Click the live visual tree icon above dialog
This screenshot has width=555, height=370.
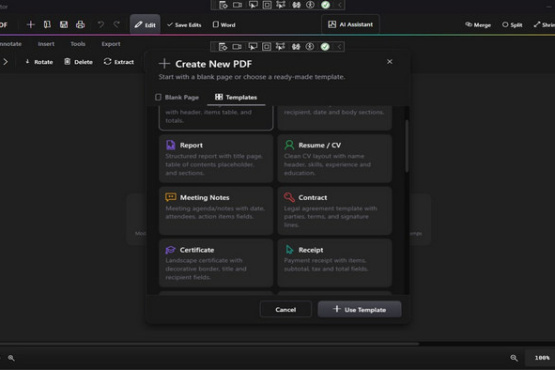pos(223,46)
